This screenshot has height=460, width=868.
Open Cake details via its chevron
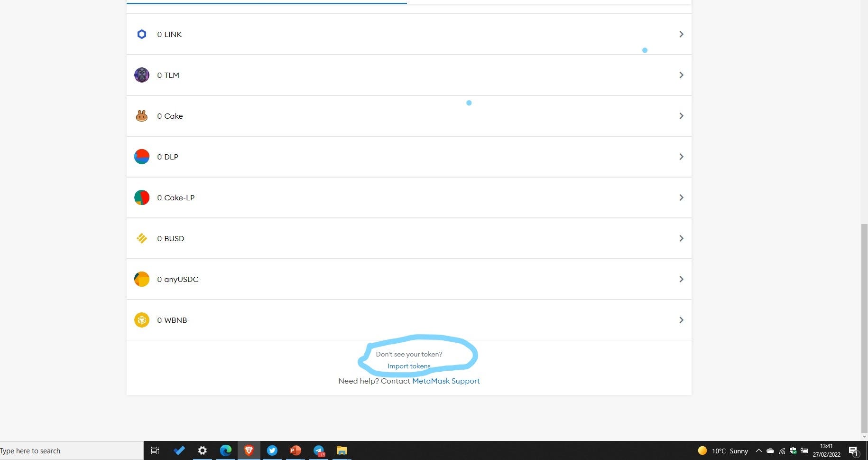[x=681, y=116]
